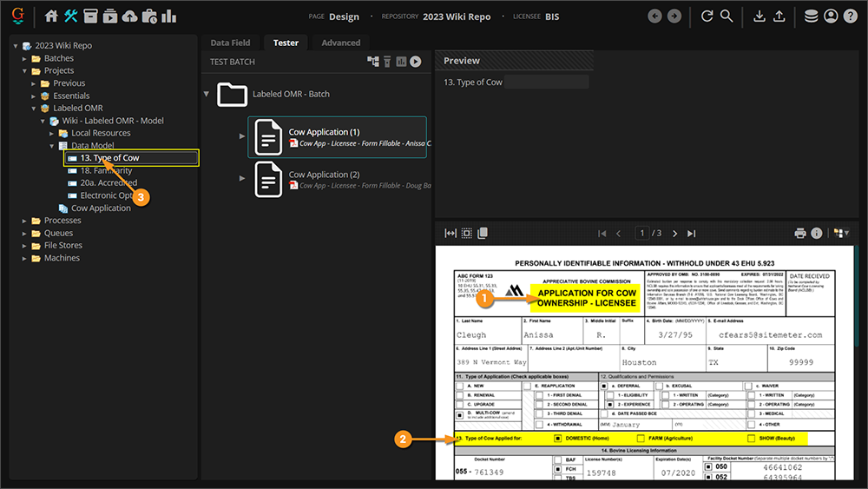Open the Home page icon
The height and width of the screenshot is (489, 868).
tap(51, 16)
